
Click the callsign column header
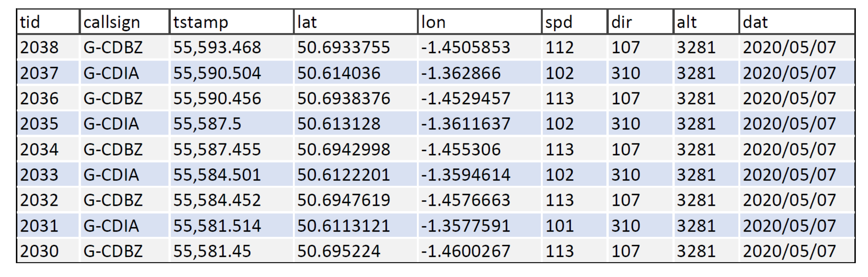124,22
